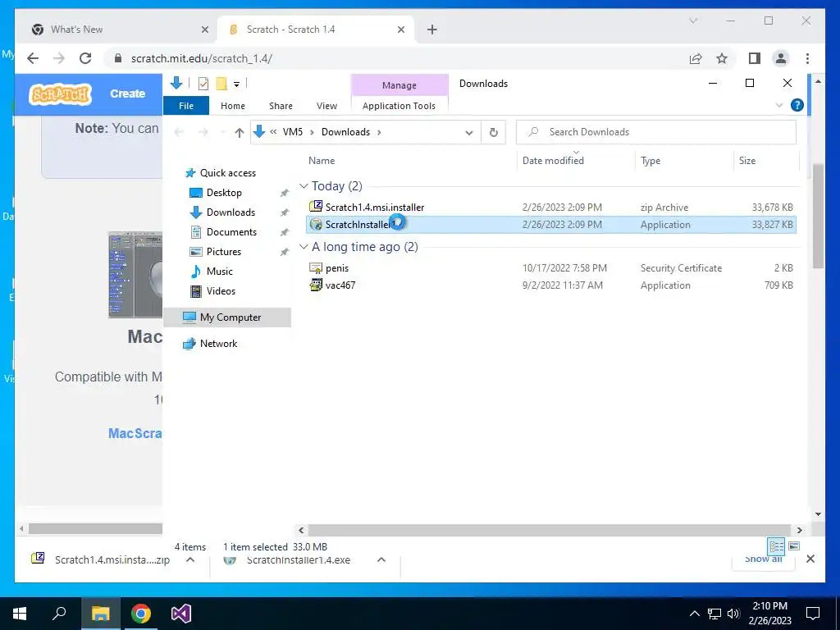
Task: Click the vac467 file icon
Action: (x=316, y=285)
